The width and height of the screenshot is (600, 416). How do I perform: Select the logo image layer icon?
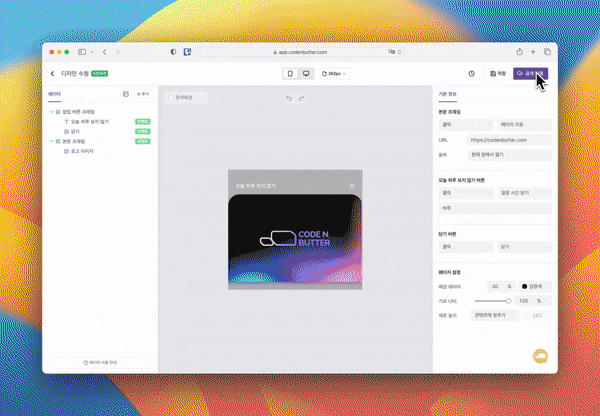[66, 151]
